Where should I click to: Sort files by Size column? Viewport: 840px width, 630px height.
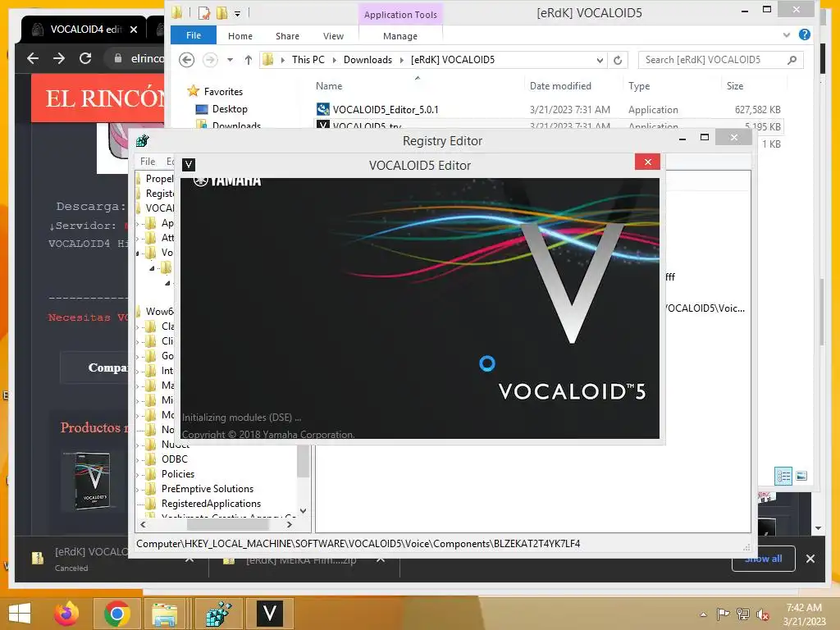tap(735, 85)
